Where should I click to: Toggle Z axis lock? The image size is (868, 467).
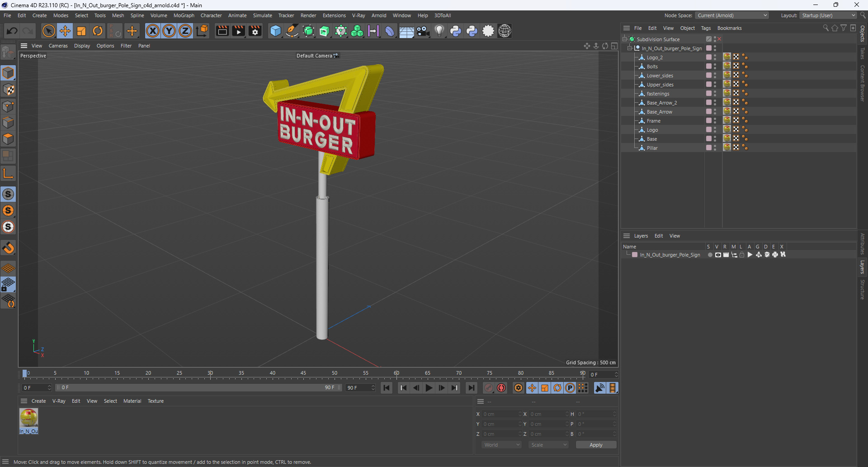tap(185, 31)
